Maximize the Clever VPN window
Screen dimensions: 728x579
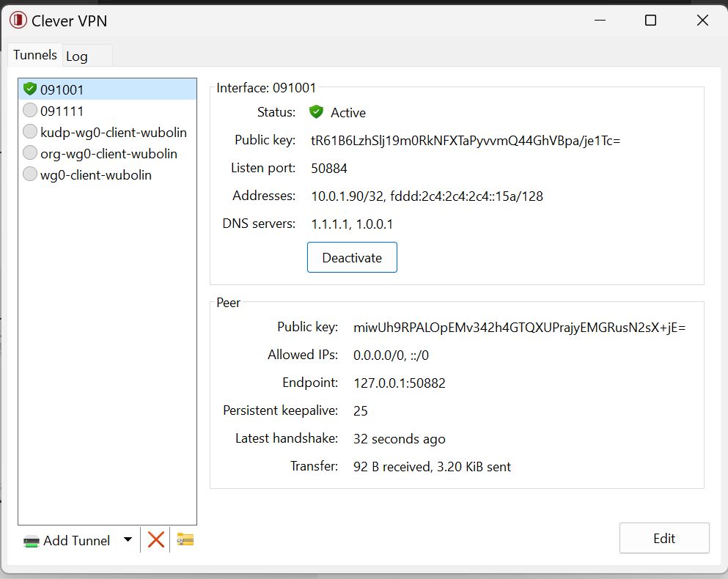point(650,21)
